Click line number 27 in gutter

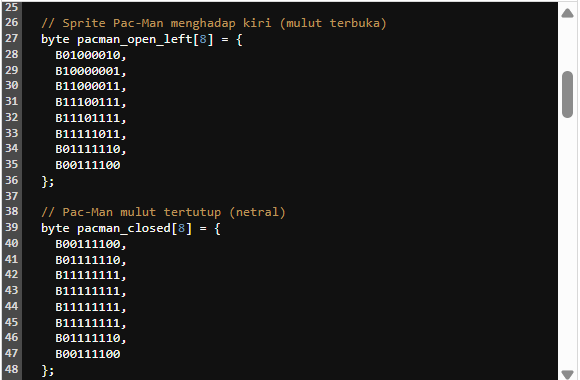(11, 38)
